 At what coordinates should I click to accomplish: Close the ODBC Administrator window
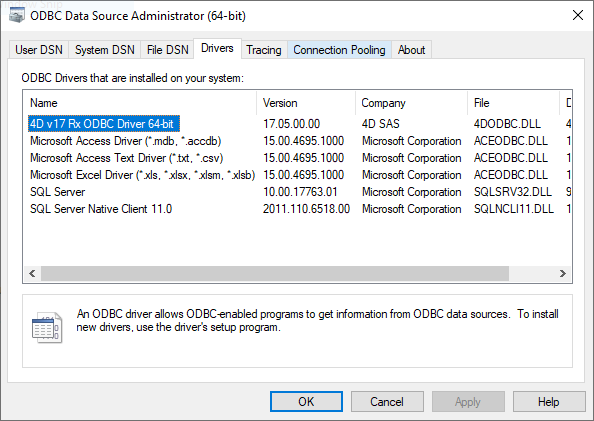click(578, 16)
